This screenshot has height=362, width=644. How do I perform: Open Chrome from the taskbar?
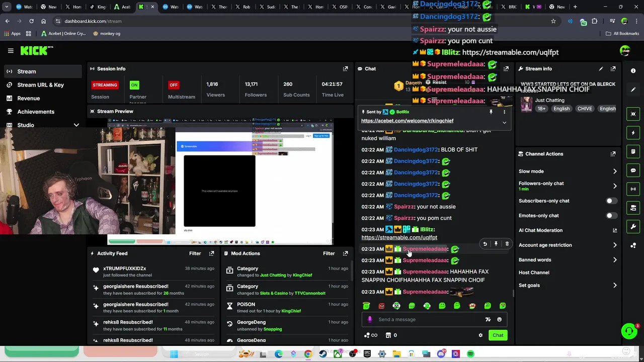(308, 354)
